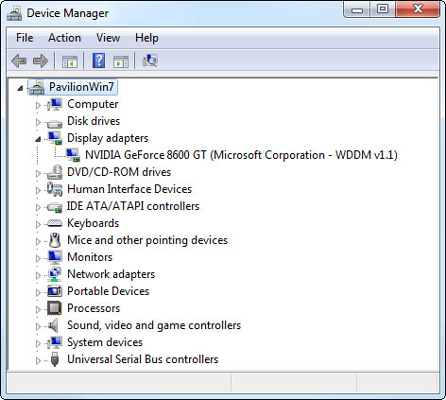
Task: Select the PavilionWin7 computer icon
Action: pyautogui.click(x=37, y=88)
